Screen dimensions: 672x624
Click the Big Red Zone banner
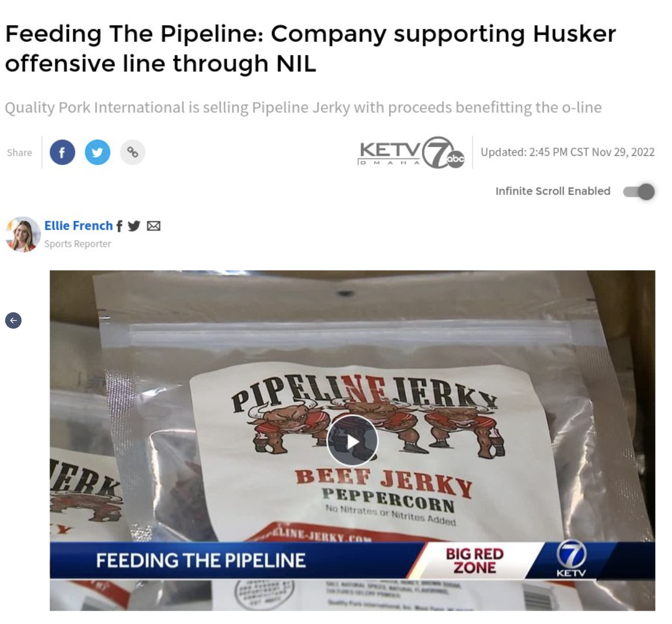coord(475,560)
